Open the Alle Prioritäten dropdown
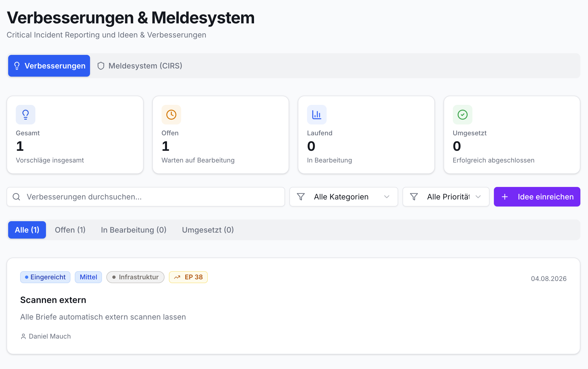Viewport: 588px width, 369px height. point(446,197)
